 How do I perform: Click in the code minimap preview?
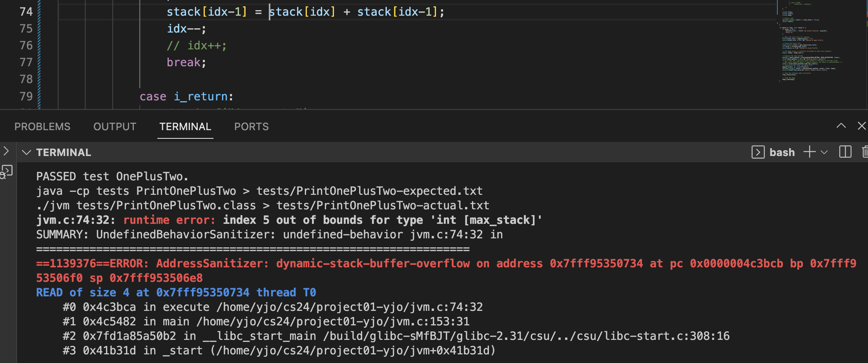(x=808, y=47)
